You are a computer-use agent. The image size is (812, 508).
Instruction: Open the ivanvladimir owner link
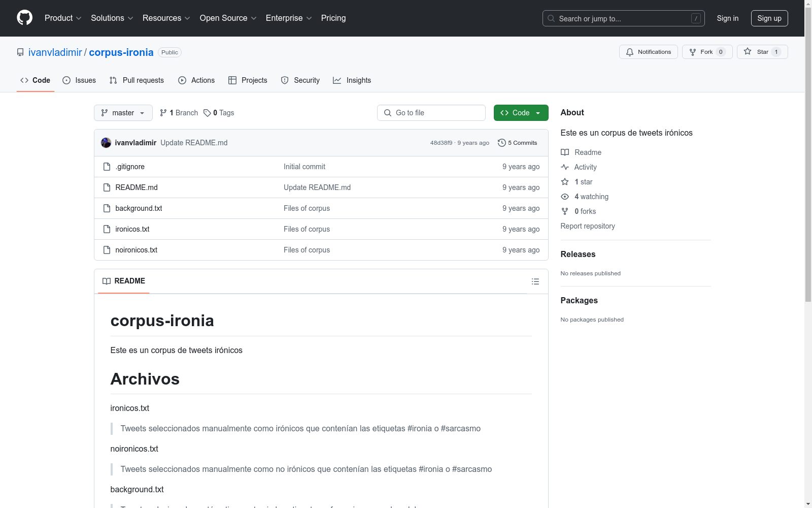[55, 52]
